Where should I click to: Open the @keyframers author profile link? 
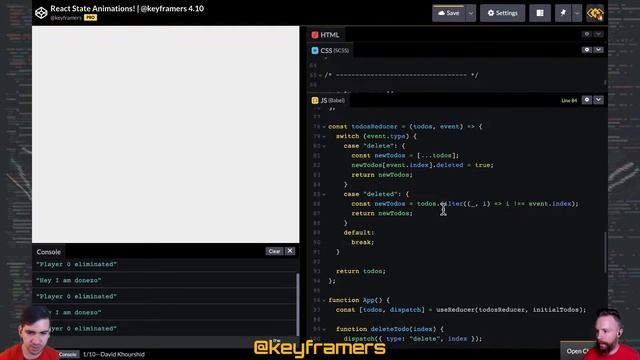pyautogui.click(x=66, y=18)
